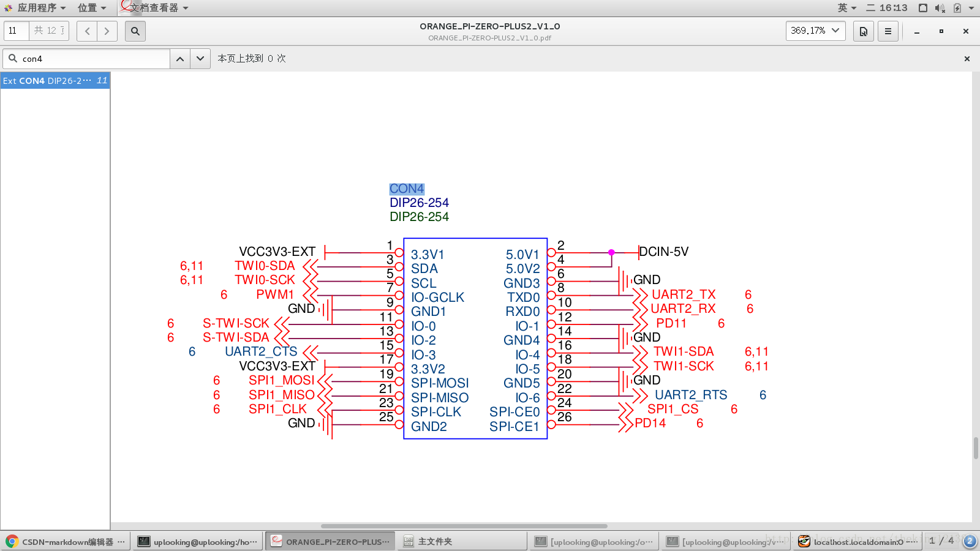Screen dimensions: 980x551
Task: Click the TWI0-SCK net label
Action: point(265,280)
